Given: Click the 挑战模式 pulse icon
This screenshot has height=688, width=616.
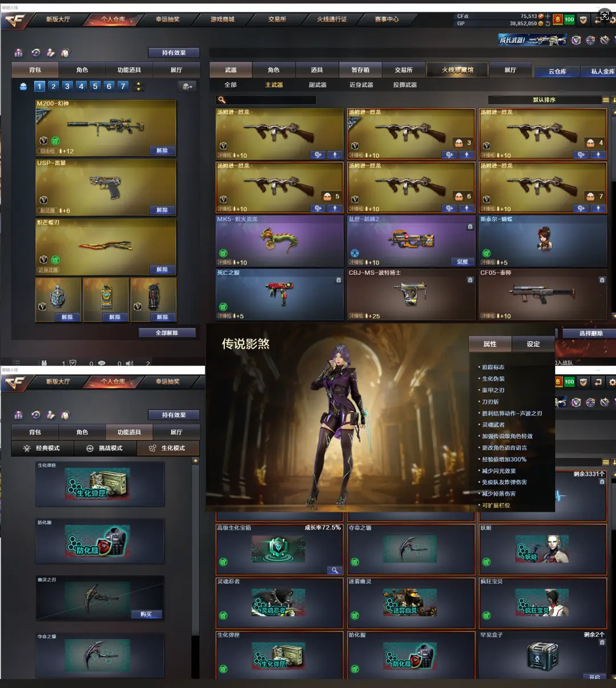Looking at the screenshot, I should pos(90,449).
